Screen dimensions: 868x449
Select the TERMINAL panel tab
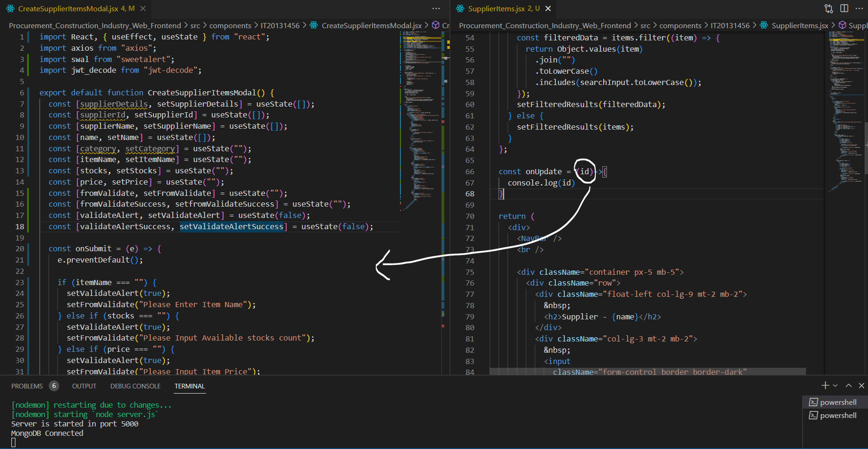click(x=190, y=386)
